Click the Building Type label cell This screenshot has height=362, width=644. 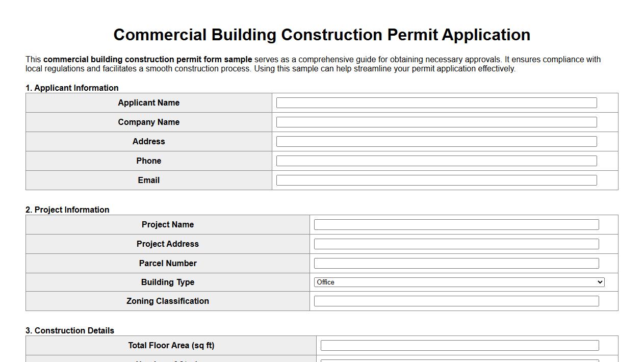click(x=167, y=282)
